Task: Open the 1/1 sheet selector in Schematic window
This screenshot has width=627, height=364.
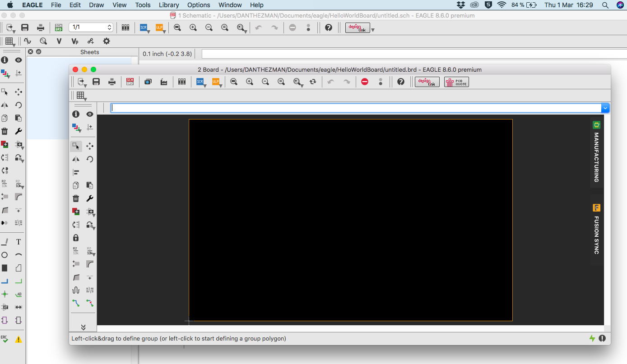Action: tap(91, 28)
